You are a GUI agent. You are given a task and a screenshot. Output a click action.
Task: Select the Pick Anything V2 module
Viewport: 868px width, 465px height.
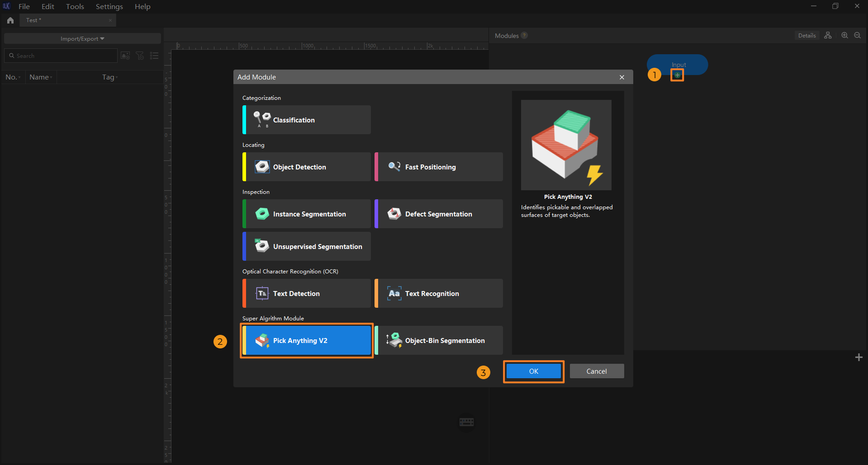tap(307, 340)
